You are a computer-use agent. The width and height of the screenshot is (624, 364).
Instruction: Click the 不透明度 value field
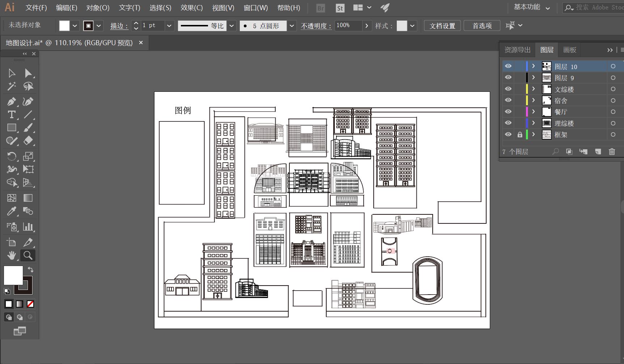point(348,26)
